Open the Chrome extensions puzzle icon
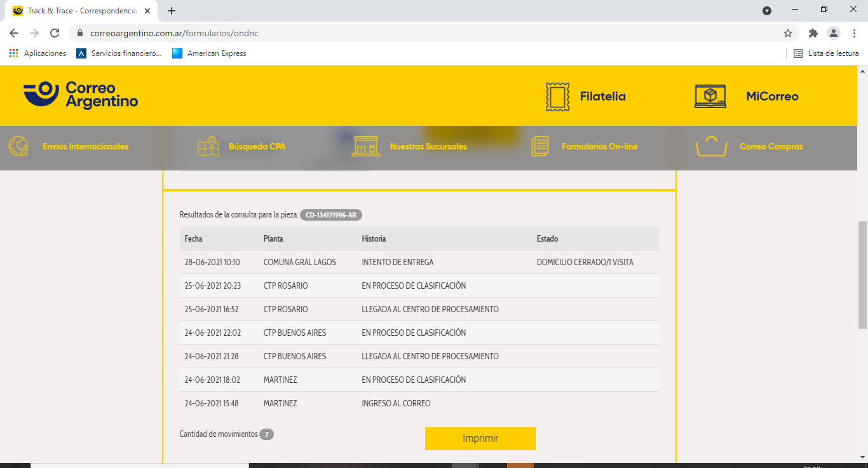 pos(813,33)
